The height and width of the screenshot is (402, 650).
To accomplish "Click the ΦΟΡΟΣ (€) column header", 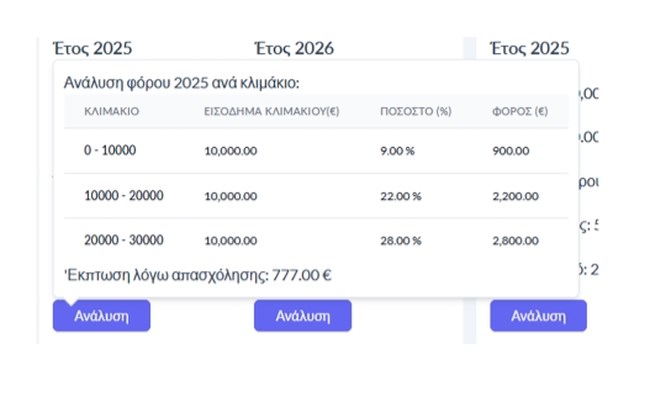I will 520,111.
